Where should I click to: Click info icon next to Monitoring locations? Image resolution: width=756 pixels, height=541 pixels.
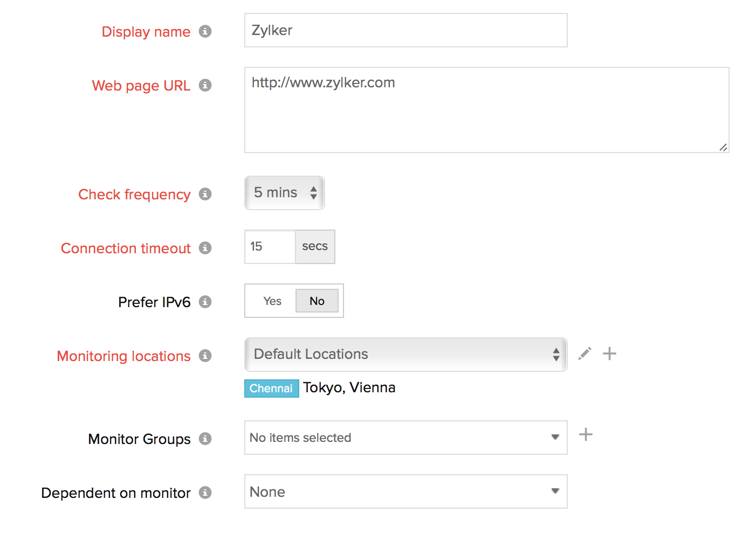tap(205, 356)
